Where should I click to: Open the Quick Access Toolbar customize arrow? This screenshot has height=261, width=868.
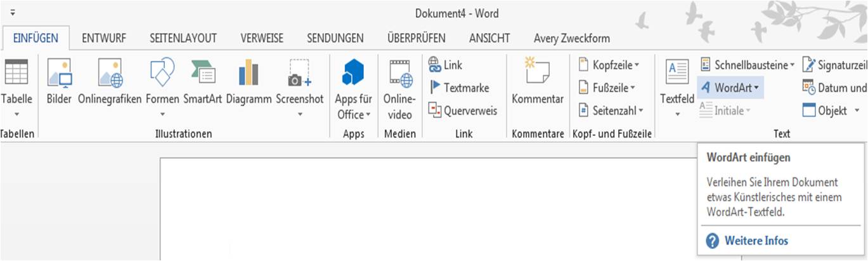13,13
